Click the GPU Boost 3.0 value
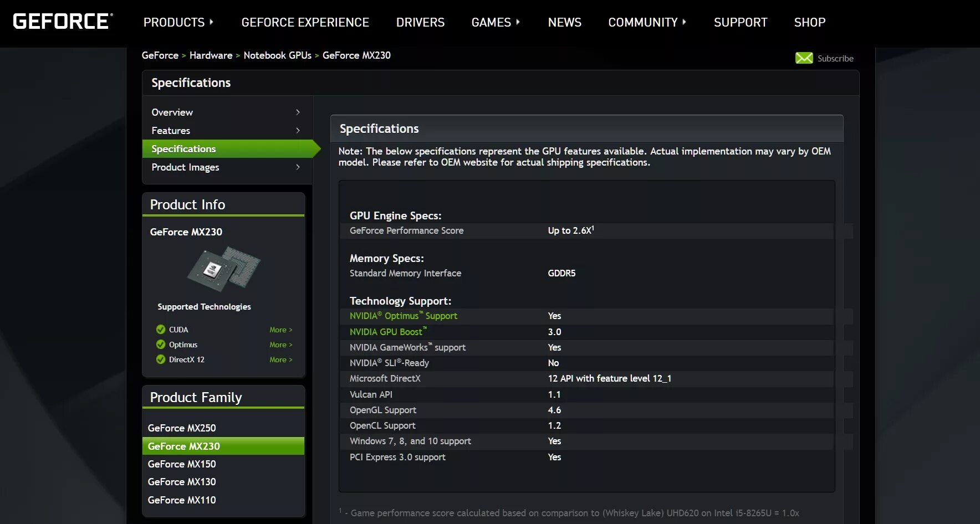The width and height of the screenshot is (980, 524). tap(554, 332)
